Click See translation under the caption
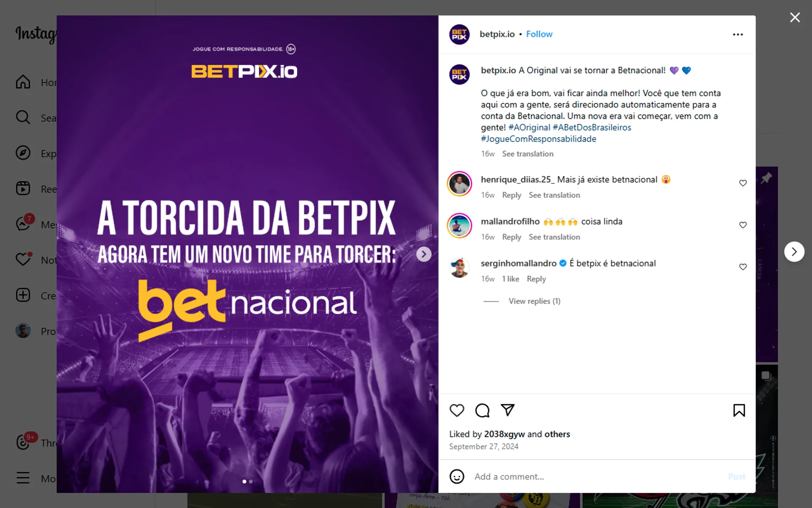 [x=527, y=154]
